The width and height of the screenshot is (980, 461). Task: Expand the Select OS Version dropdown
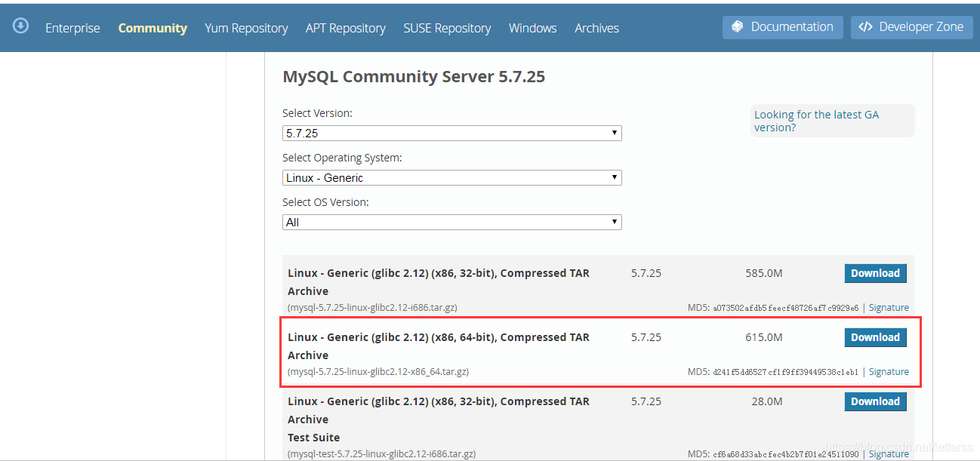tap(452, 223)
